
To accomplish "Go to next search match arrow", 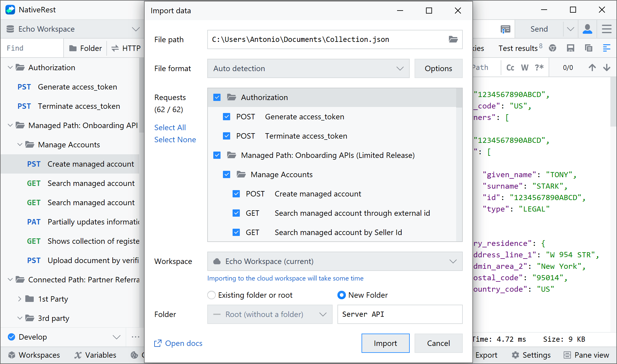I will coord(606,67).
